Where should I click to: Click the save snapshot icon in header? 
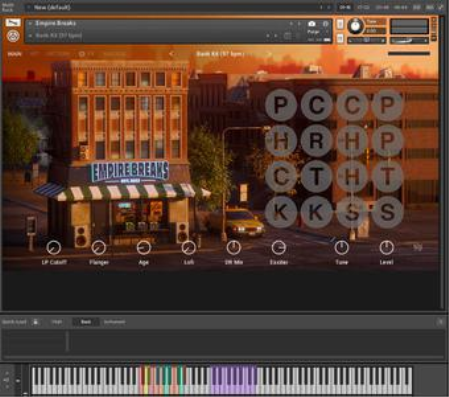287,35
